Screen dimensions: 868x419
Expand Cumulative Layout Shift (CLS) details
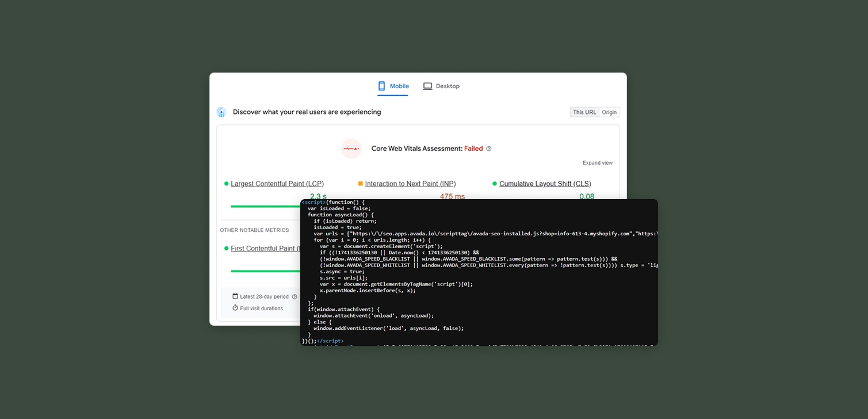click(544, 183)
